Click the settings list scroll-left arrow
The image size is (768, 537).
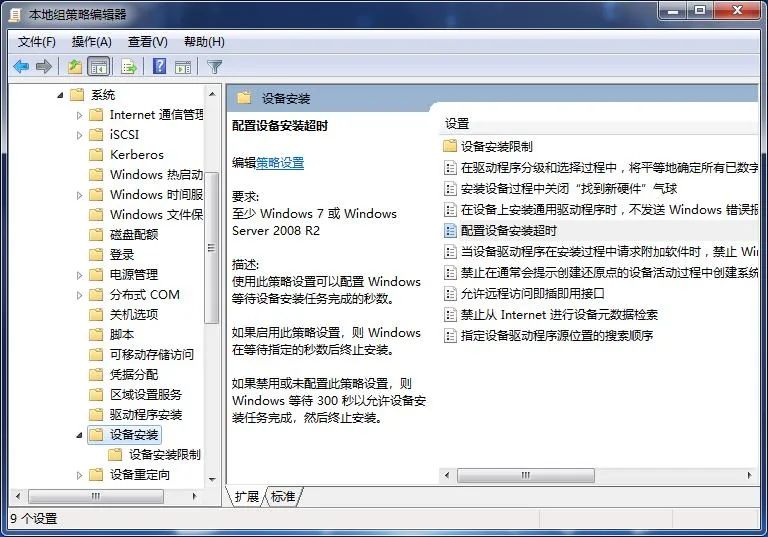point(447,475)
